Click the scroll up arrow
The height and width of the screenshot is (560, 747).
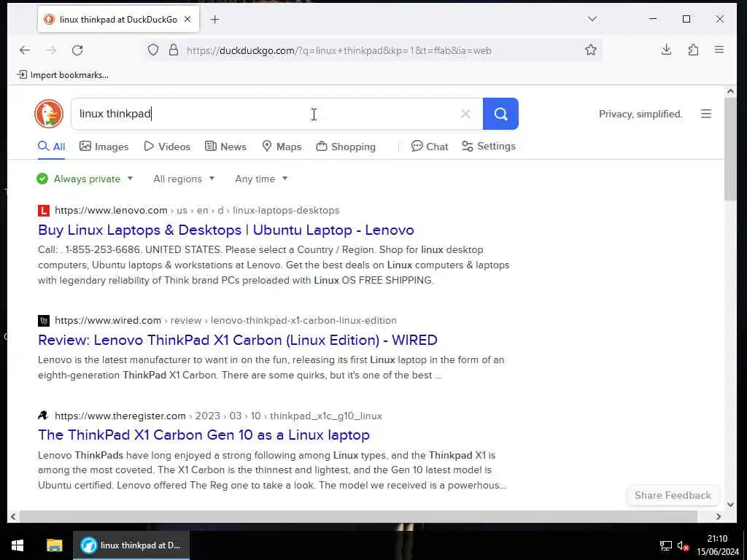(730, 91)
